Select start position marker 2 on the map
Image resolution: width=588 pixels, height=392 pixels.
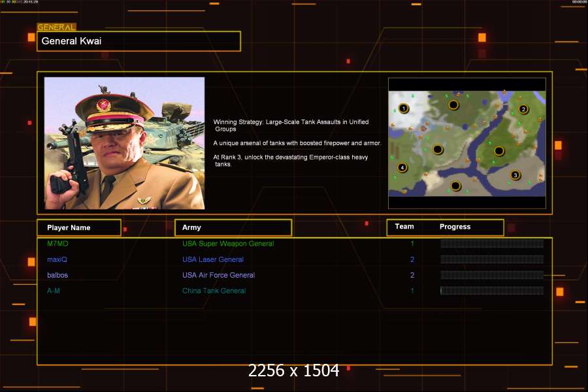523,109
